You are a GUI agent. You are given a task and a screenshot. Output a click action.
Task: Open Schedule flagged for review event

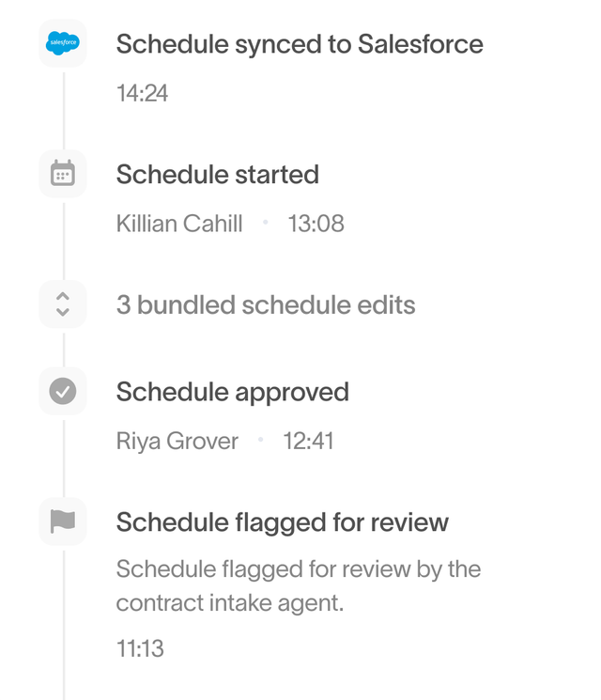(x=282, y=522)
